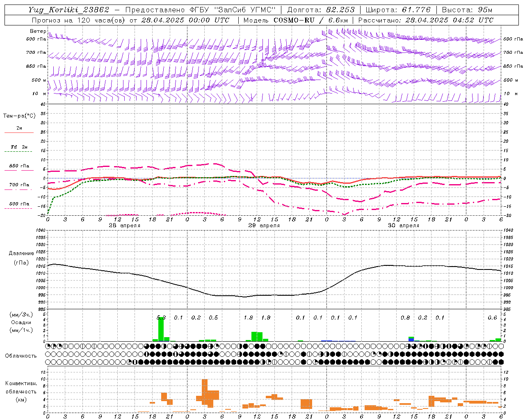Select the precipitation value 1.8
Viewport: 525px width, 420px height.
(248, 317)
